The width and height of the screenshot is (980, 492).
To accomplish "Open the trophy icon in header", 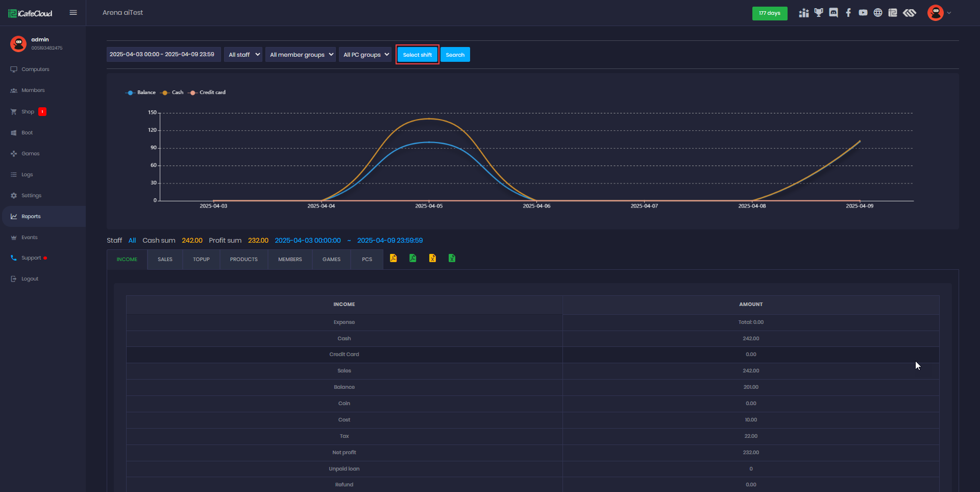I will [819, 13].
